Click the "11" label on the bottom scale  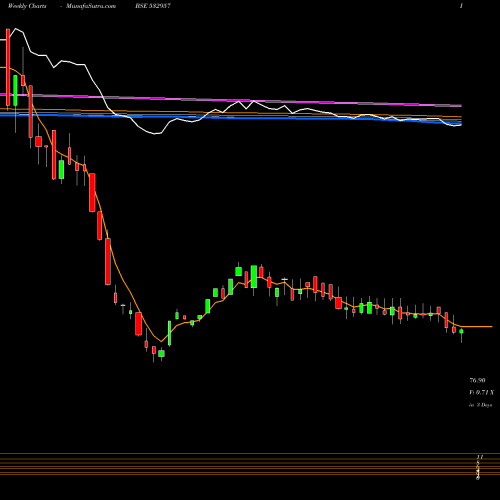[x=480, y=457]
